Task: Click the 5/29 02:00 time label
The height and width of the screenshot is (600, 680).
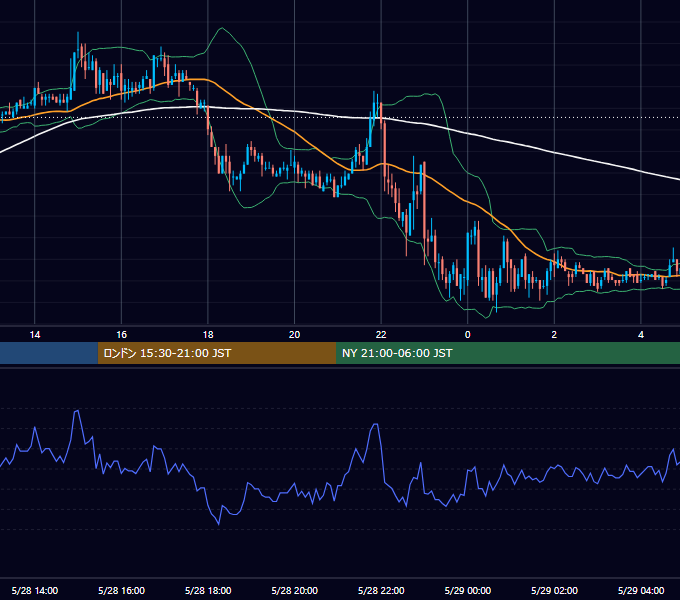Action: coord(554,590)
